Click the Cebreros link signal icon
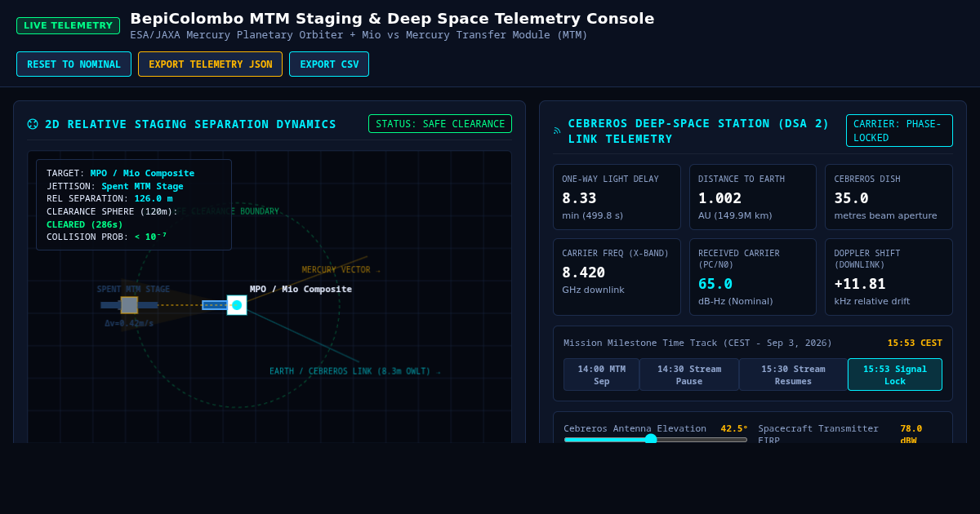980x514 pixels. click(x=557, y=131)
